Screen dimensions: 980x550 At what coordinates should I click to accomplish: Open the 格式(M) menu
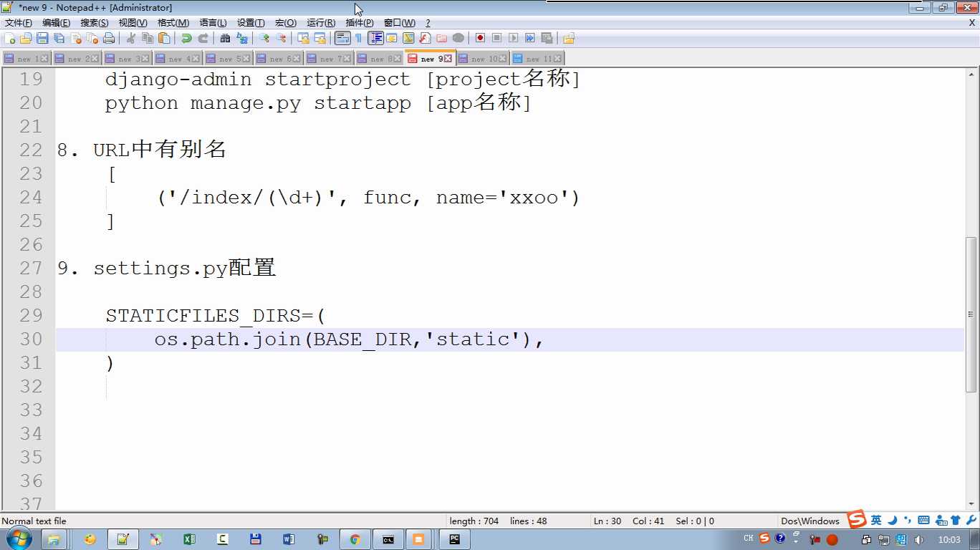click(173, 23)
